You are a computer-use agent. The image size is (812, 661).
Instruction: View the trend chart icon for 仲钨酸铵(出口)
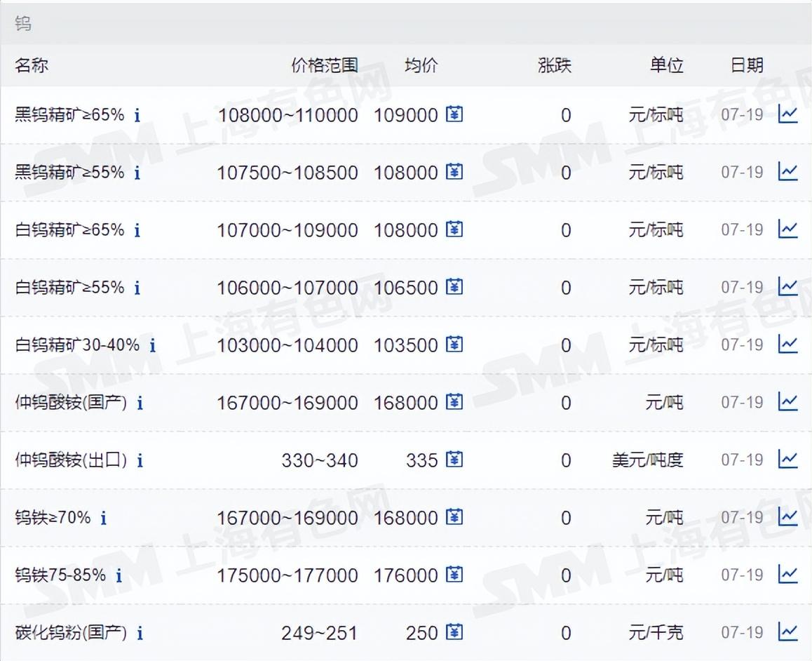point(790,460)
